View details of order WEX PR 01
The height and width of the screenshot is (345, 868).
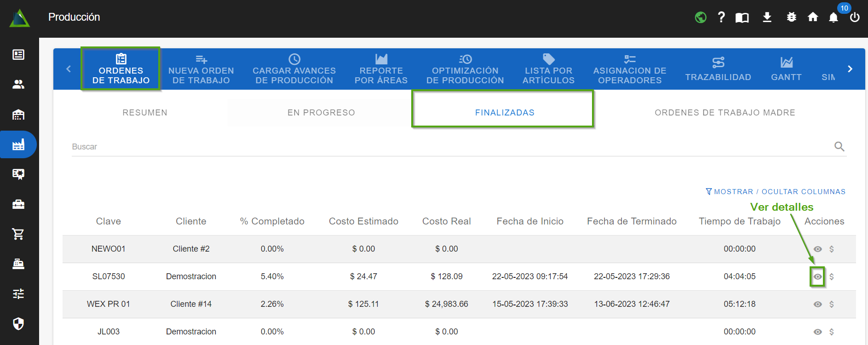817,305
